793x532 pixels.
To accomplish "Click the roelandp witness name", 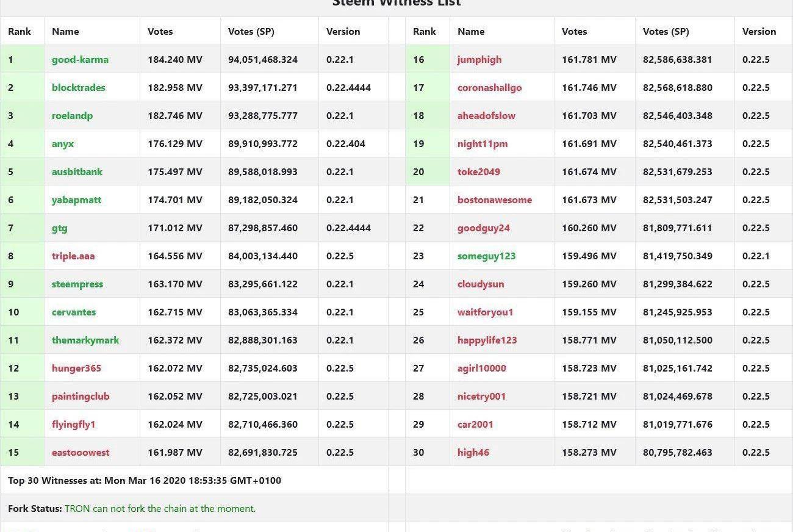I will [72, 116].
